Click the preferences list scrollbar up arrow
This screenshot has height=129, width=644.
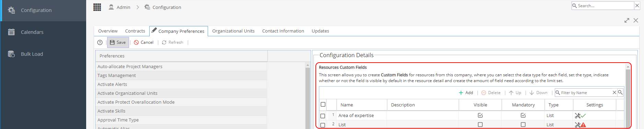308,65
